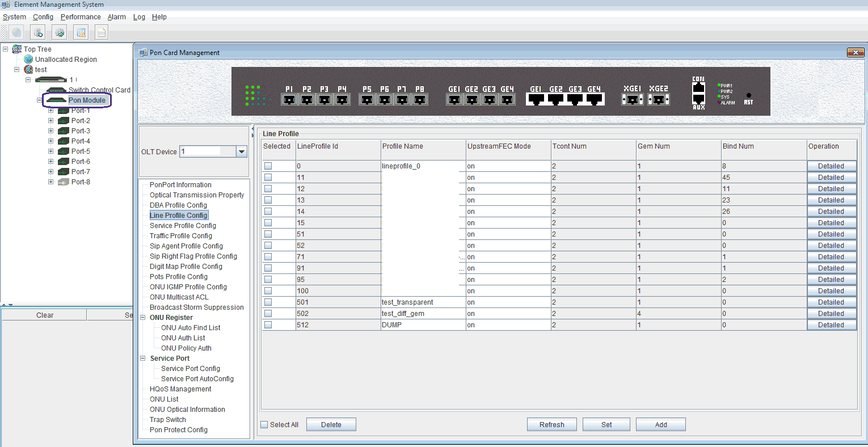Enable the Select All checkbox
The height and width of the screenshot is (447, 868).
pyautogui.click(x=264, y=425)
